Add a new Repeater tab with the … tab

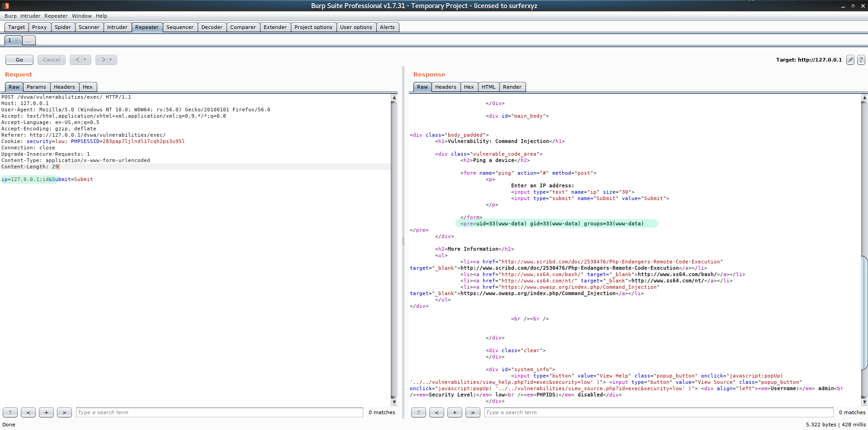click(x=28, y=41)
